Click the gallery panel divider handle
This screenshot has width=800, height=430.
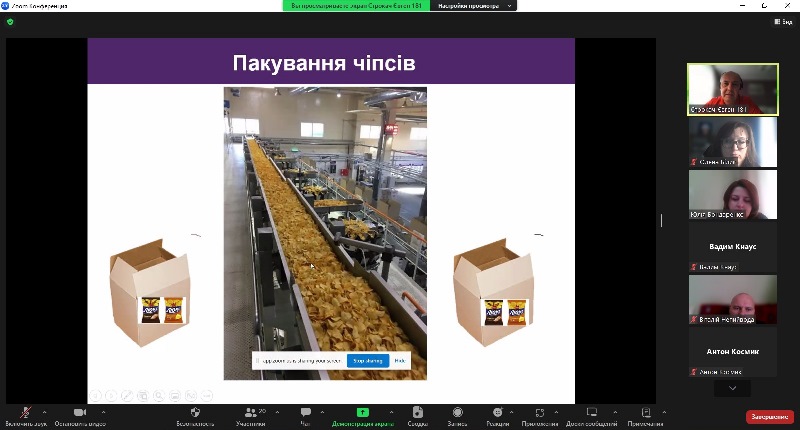(x=662, y=220)
